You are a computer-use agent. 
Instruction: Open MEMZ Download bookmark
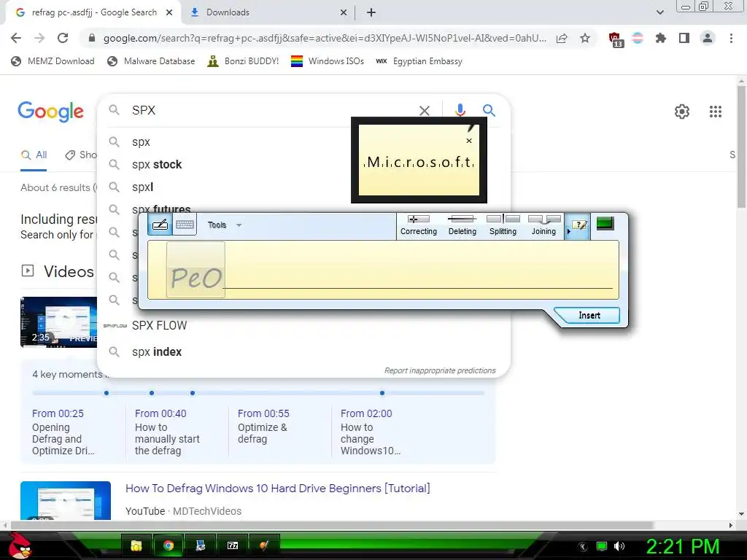pos(53,61)
